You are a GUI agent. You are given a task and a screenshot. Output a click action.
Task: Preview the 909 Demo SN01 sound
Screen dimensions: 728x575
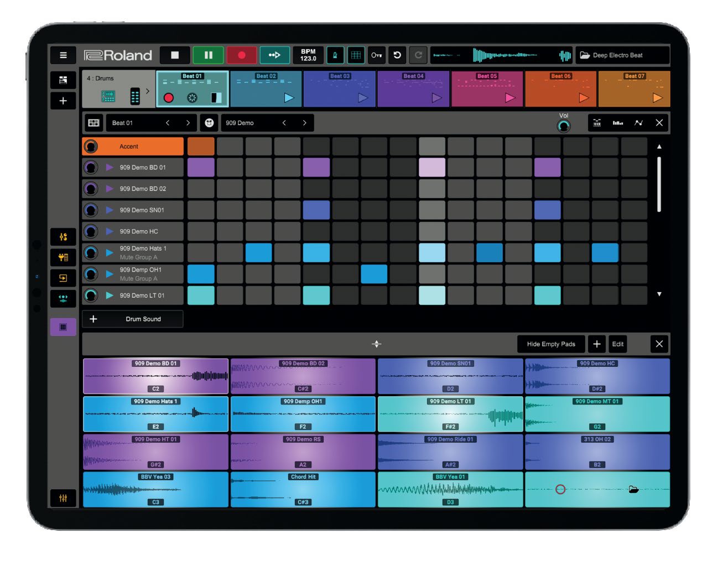tap(110, 210)
